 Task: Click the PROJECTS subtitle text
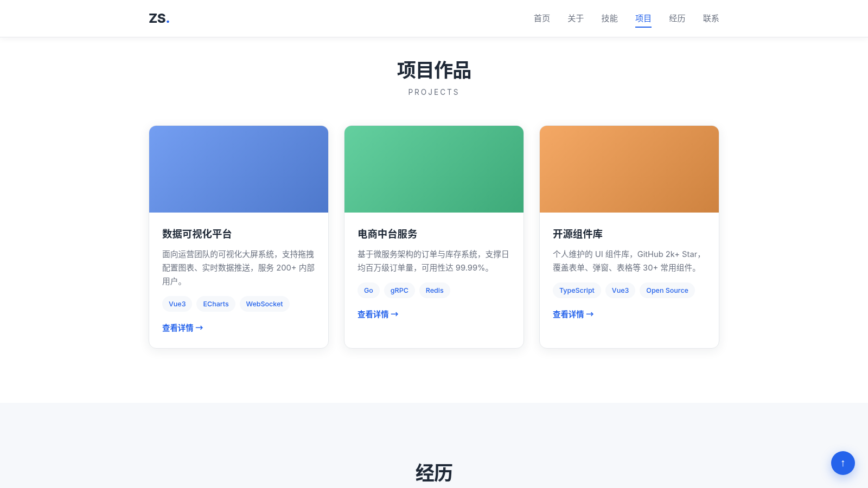pos(434,92)
